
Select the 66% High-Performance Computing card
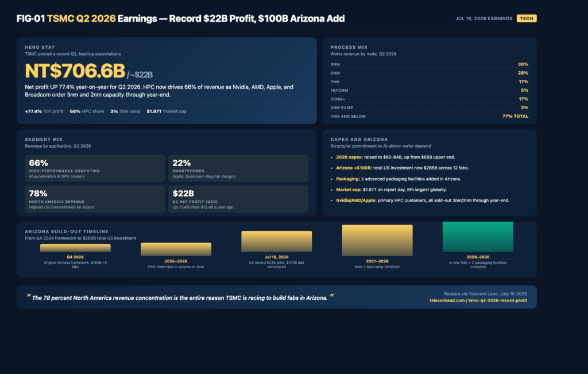(x=95, y=168)
